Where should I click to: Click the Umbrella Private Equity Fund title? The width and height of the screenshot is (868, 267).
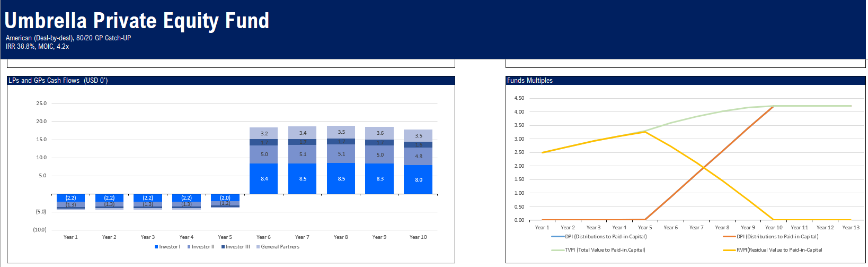pos(137,21)
